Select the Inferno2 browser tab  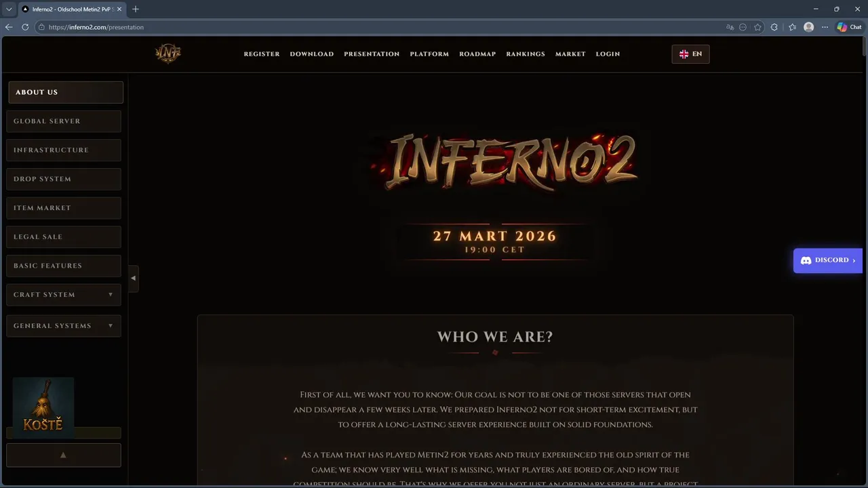(71, 9)
